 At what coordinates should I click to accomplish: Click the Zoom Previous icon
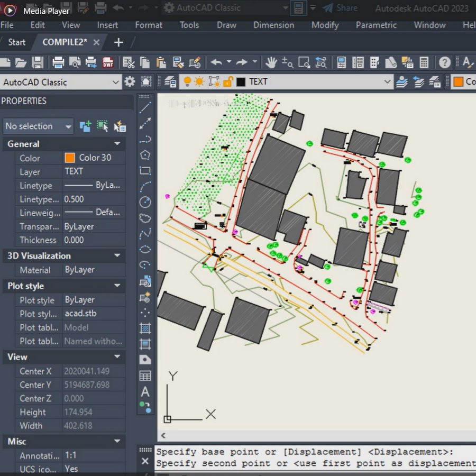click(321, 63)
